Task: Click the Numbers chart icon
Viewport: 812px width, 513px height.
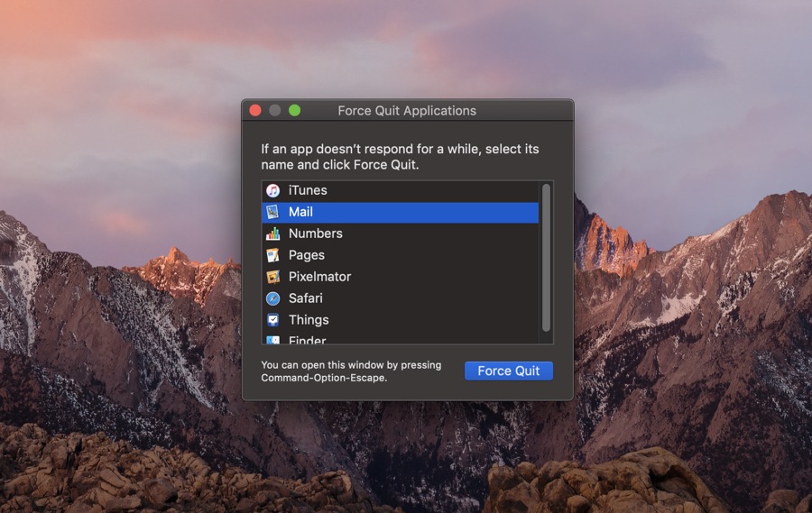Action: click(x=272, y=234)
